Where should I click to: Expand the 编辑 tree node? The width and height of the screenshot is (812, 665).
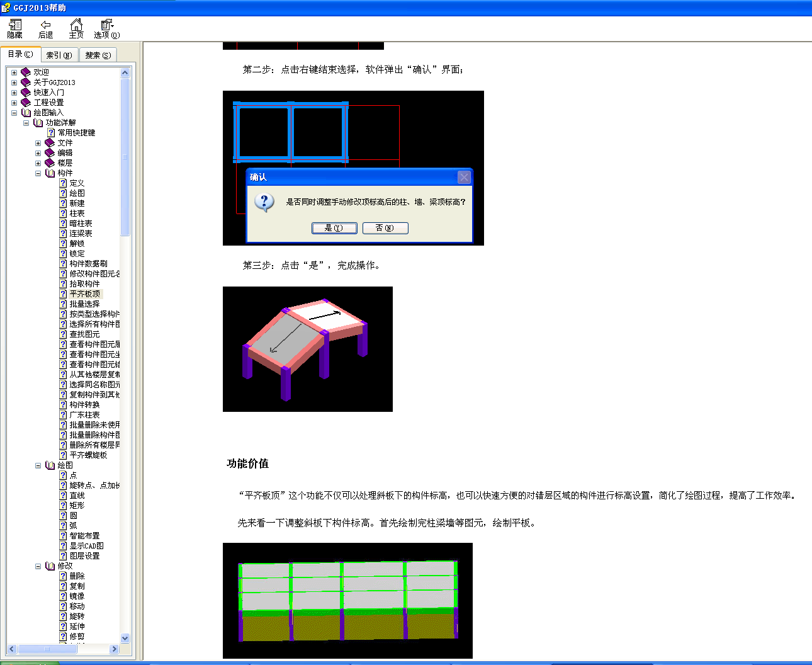(38, 153)
